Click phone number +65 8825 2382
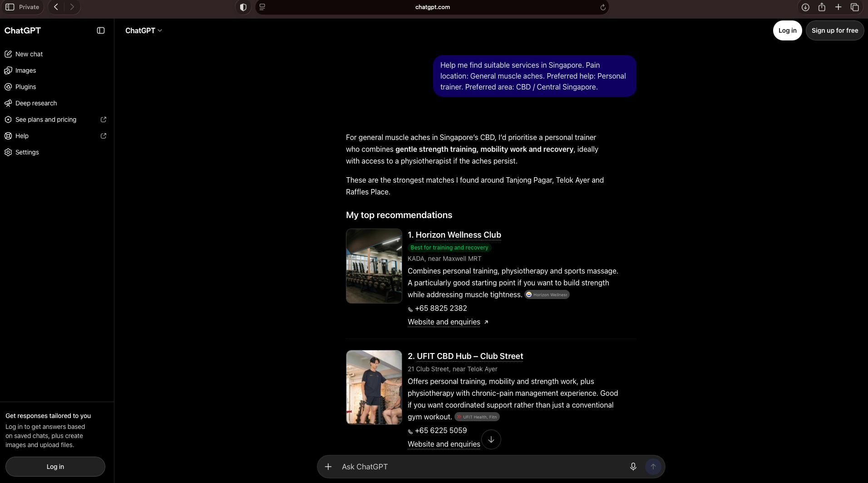Screen dimensions: 868x483 point(441,308)
